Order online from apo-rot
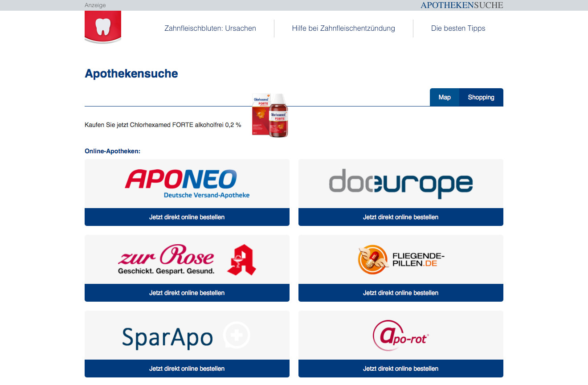The width and height of the screenshot is (588, 385). pos(401,369)
